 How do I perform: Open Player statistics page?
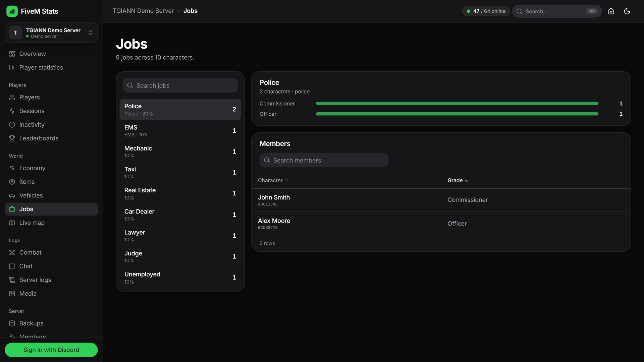(x=51, y=67)
